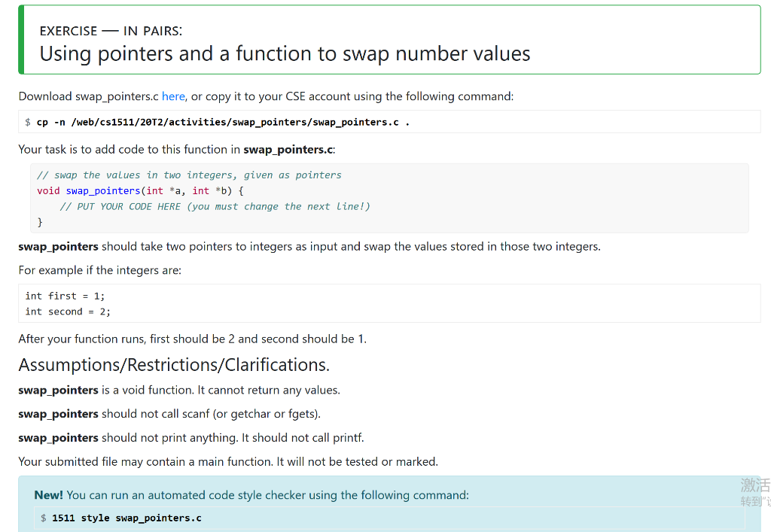Click the 'Assumptions/Restrictions/Clarifications' heading

[173, 365]
